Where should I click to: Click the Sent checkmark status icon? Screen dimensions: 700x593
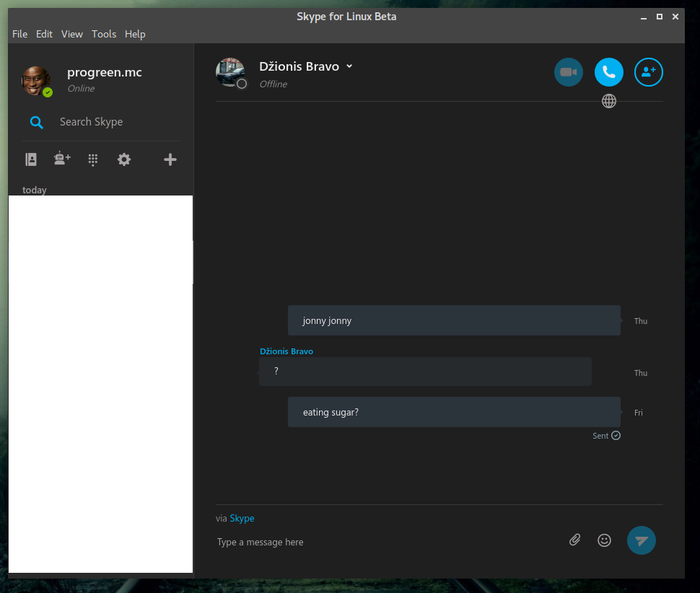click(616, 436)
